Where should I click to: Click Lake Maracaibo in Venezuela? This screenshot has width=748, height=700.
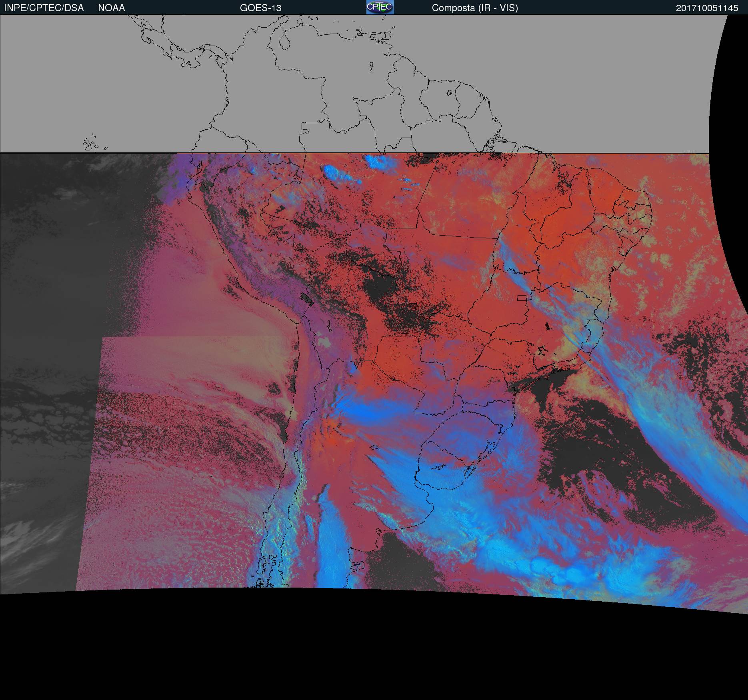pyautogui.click(x=284, y=42)
